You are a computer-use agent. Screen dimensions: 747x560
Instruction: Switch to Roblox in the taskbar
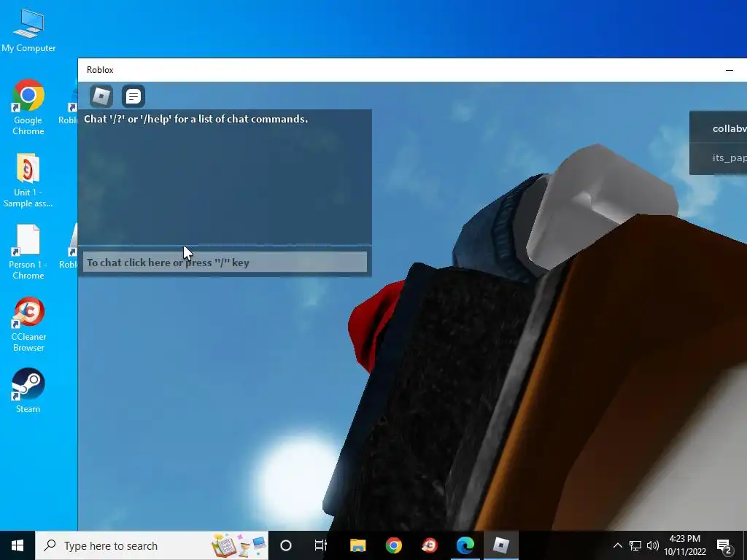[x=500, y=545]
